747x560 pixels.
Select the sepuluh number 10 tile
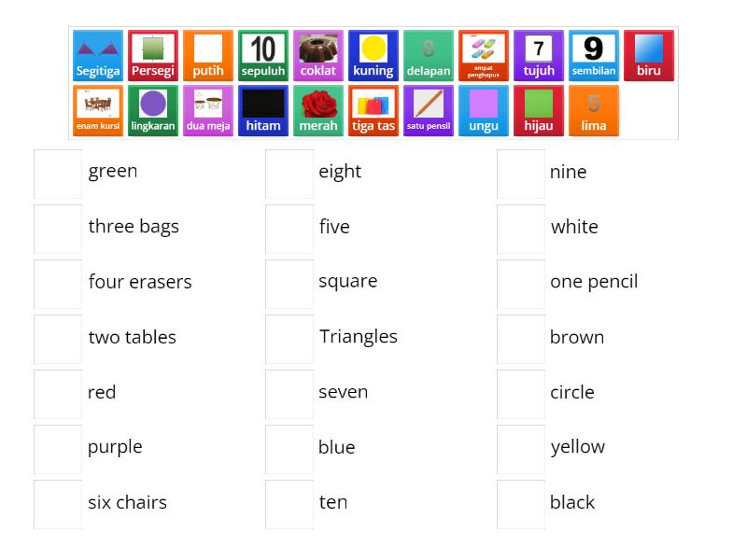pos(263,56)
